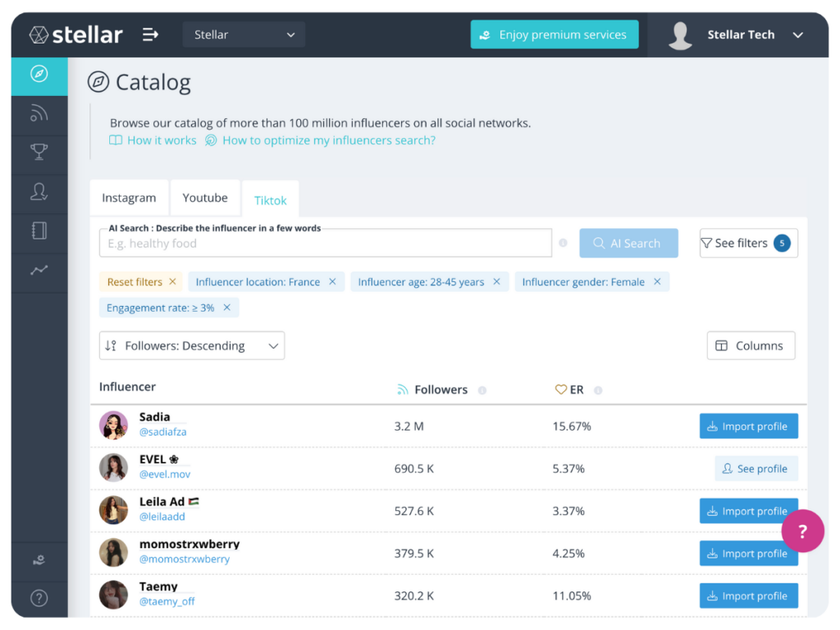
Task: Remove the Influencer gender: Female filter
Action: (657, 282)
